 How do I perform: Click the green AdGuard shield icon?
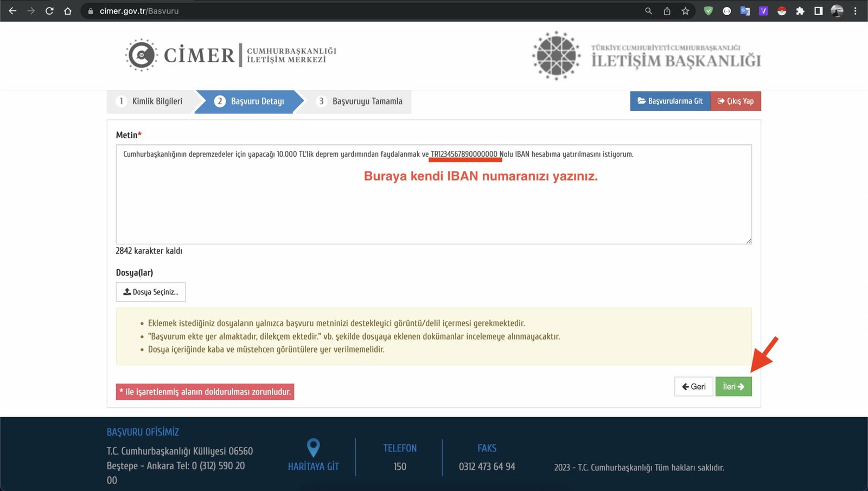pyautogui.click(x=709, y=11)
